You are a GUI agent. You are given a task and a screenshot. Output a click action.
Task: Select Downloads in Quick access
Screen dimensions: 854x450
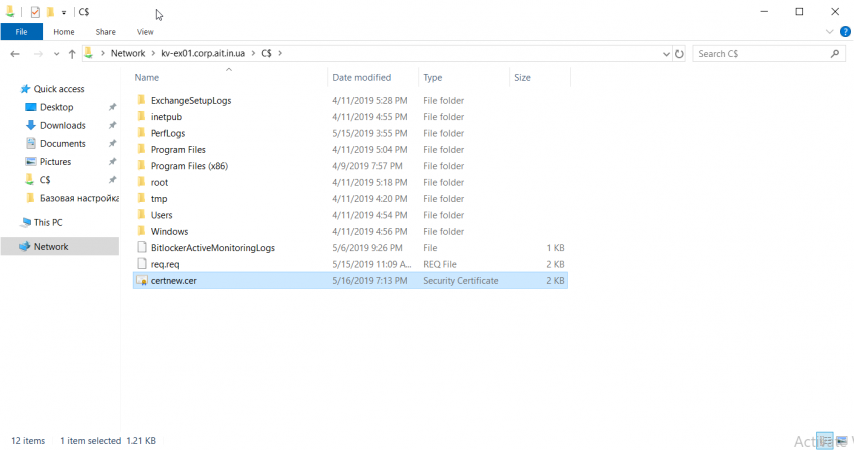coord(62,126)
